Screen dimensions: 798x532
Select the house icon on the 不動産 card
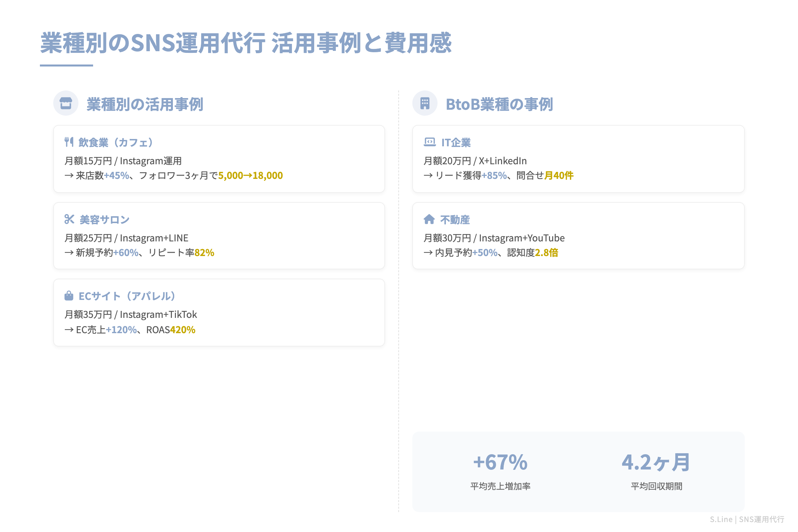point(429,219)
